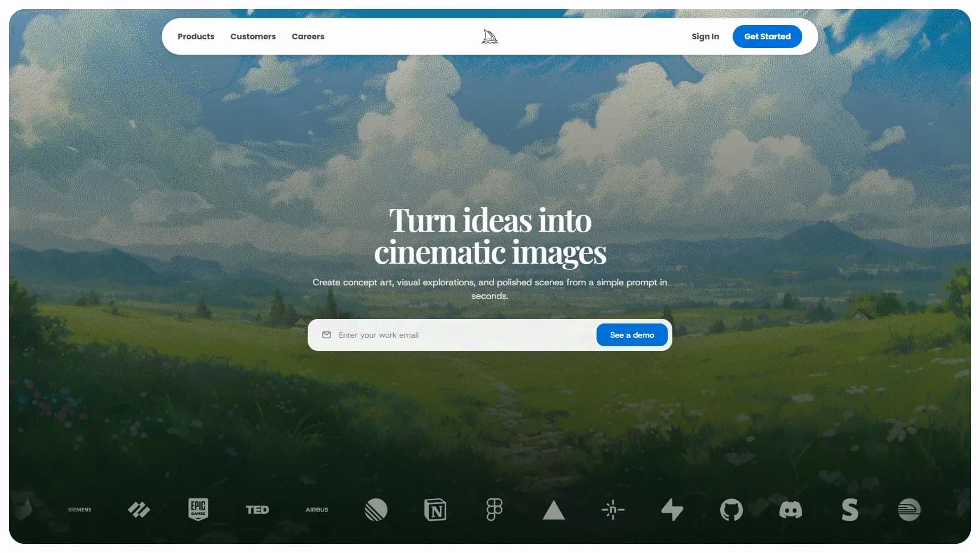
Task: Click the Figma logo
Action: tap(495, 510)
